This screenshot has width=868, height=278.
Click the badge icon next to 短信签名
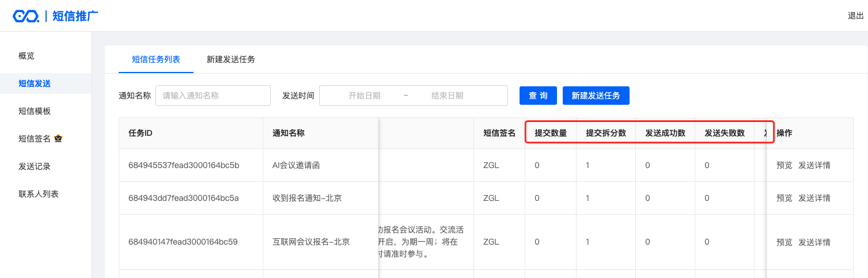[58, 139]
